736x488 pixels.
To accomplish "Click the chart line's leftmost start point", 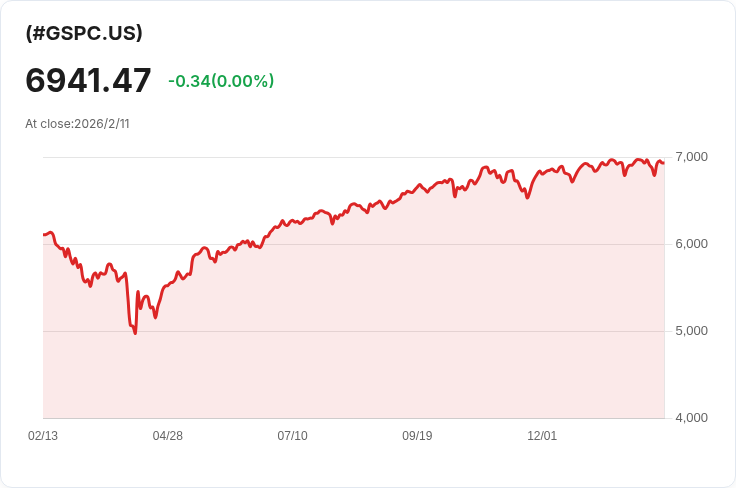I will click(x=44, y=235).
